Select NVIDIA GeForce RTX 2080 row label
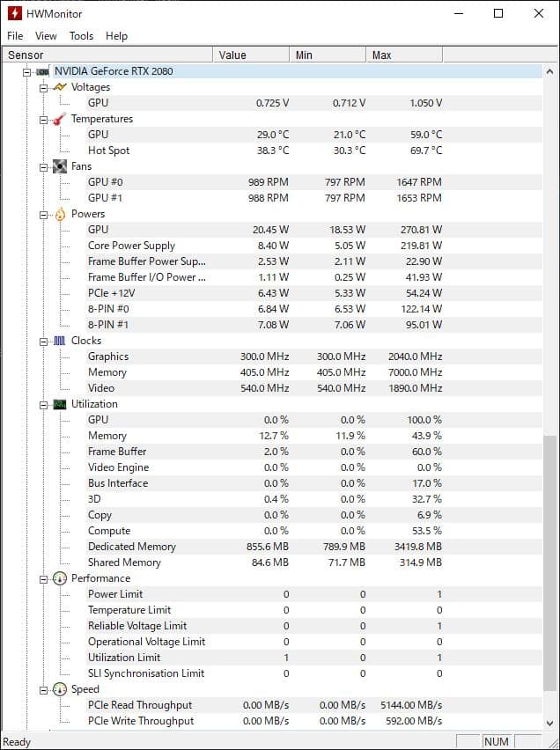560x750 pixels. (114, 71)
